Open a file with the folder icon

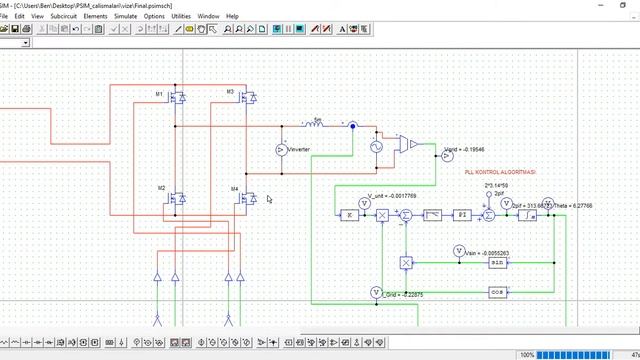tap(4, 29)
